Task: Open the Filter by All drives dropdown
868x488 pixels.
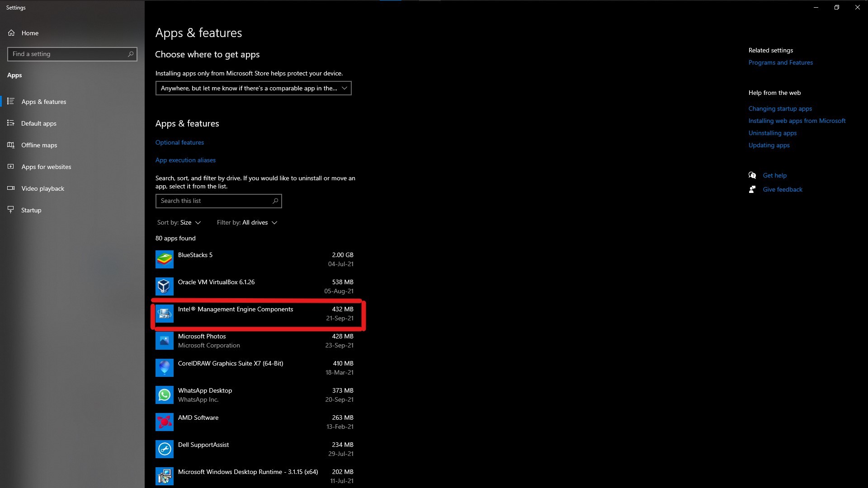Action: (247, 222)
